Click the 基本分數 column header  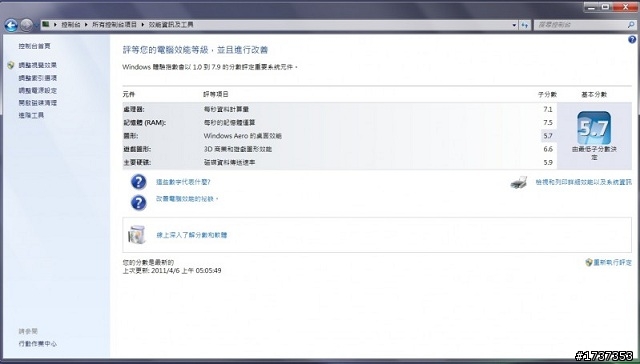coord(594,94)
